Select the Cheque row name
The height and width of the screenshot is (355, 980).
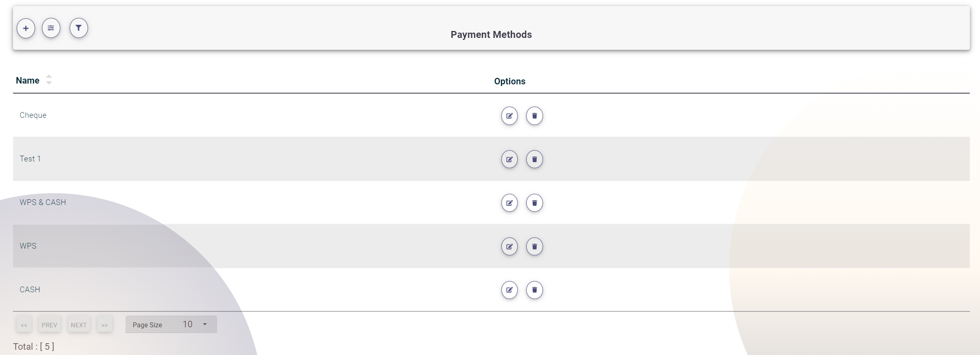click(x=33, y=115)
